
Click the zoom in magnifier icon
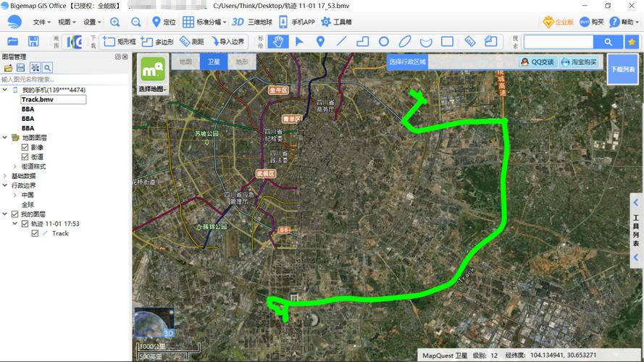click(x=115, y=22)
